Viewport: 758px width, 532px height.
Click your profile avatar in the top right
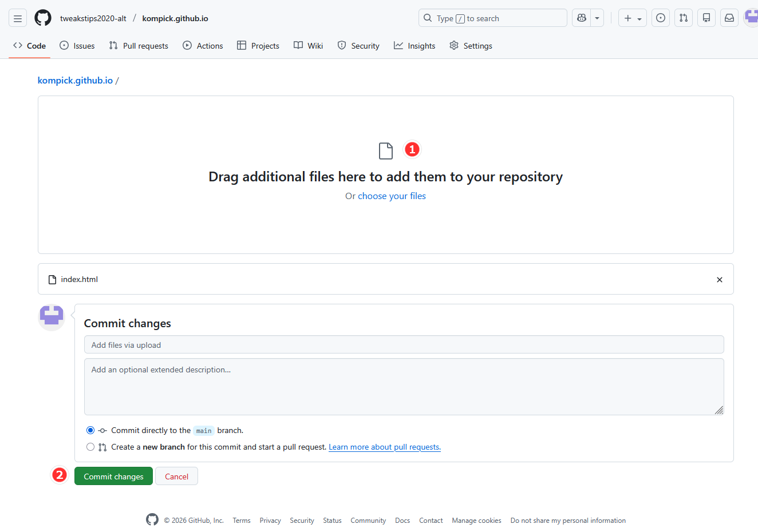(x=751, y=18)
